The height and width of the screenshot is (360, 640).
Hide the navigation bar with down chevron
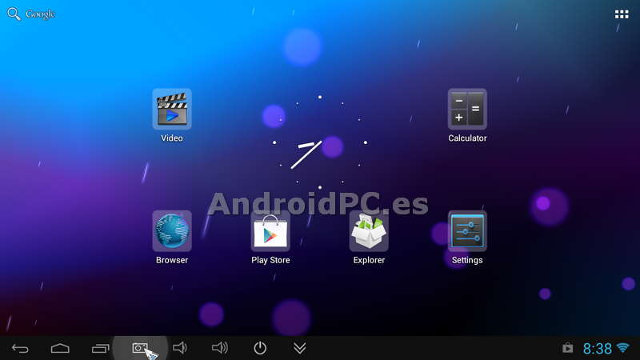300,348
